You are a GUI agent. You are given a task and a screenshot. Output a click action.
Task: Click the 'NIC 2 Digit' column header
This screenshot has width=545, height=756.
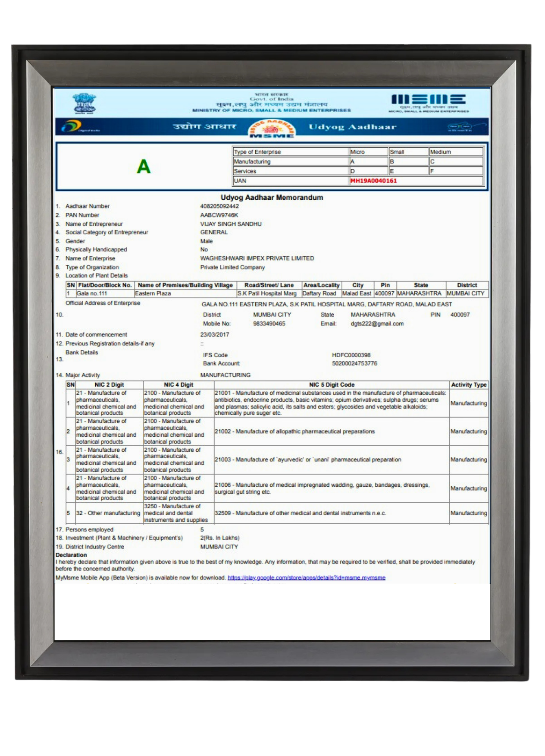(109, 385)
